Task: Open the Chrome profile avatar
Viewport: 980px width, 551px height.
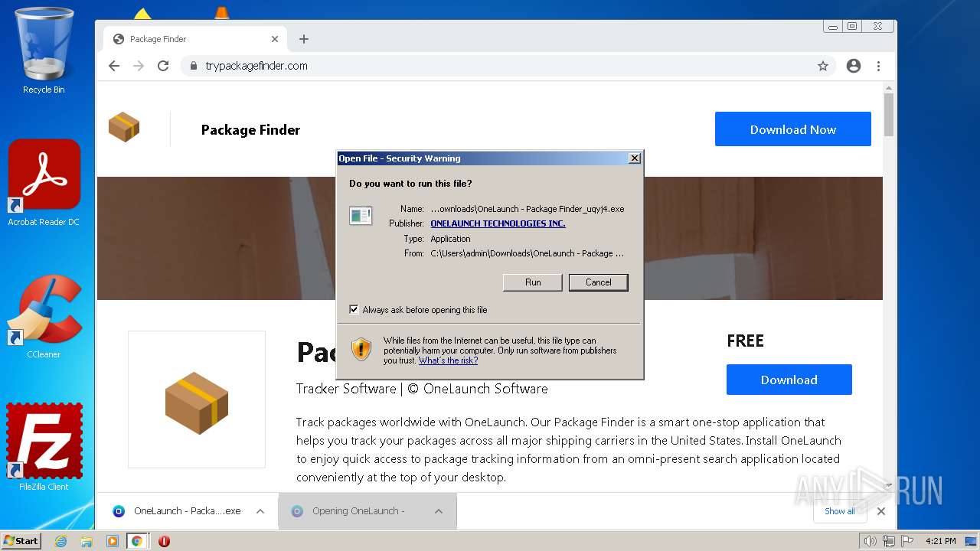Action: click(x=854, y=66)
